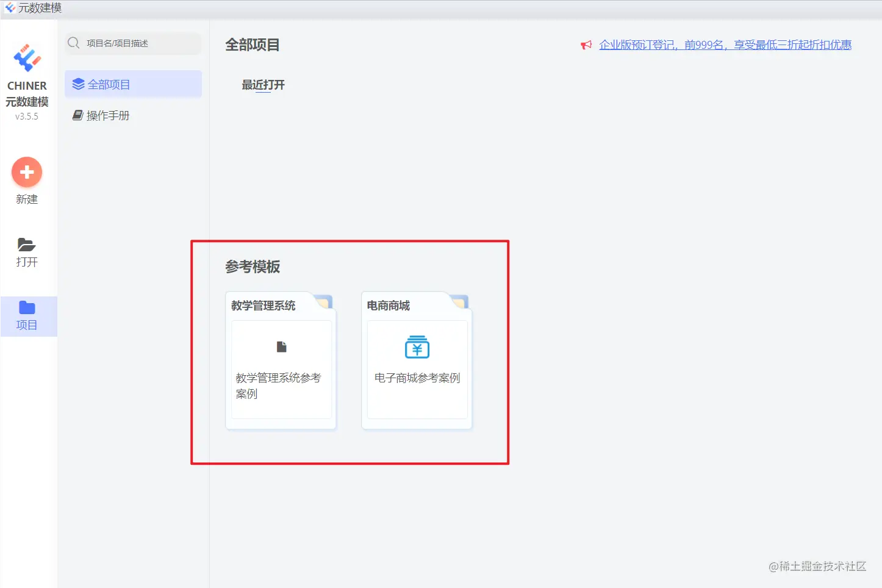882x588 pixels.
Task: Click the CHINER logo icon in sidebar
Action: coord(27,58)
